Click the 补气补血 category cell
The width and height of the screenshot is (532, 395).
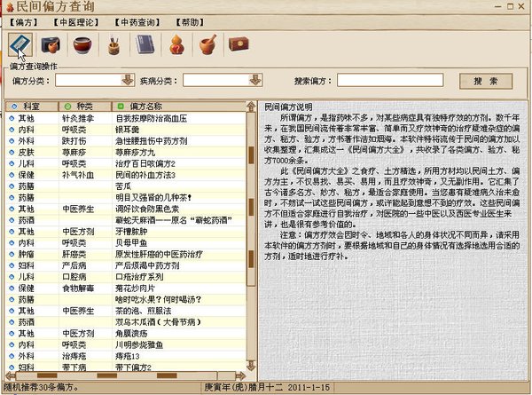78,175
